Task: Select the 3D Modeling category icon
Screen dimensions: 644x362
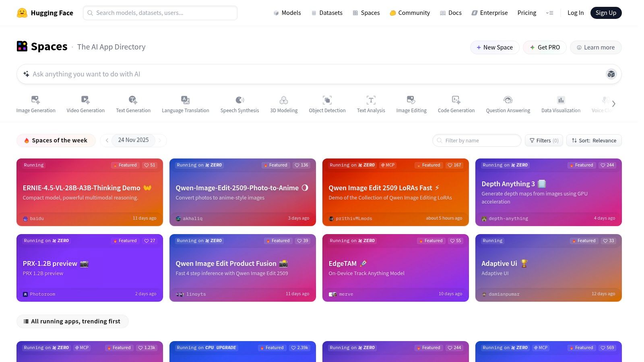Action: point(284,100)
